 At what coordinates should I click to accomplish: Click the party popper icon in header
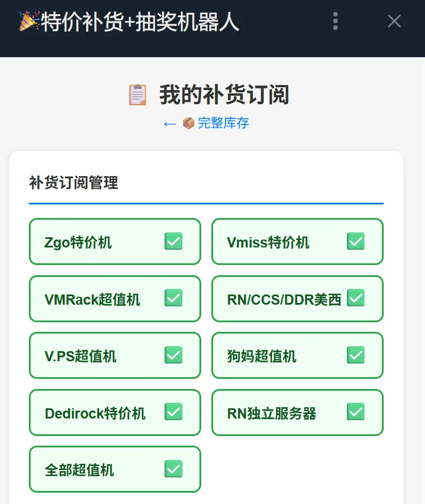(x=29, y=21)
